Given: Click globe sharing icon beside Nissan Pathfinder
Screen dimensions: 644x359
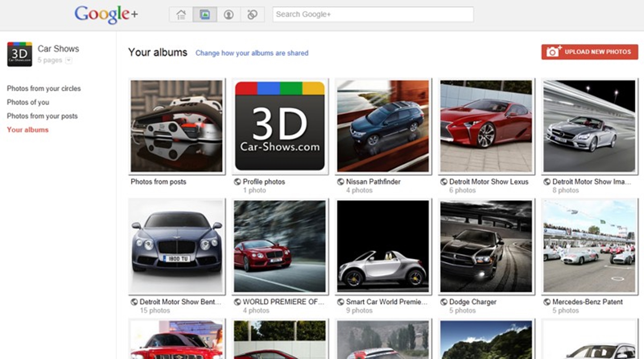Looking at the screenshot, I should click(340, 182).
